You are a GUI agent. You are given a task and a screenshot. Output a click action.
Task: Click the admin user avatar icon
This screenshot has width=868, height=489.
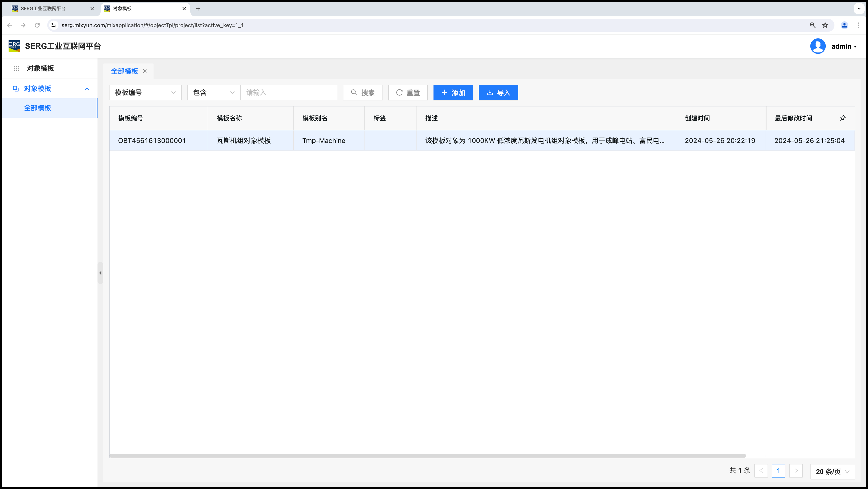818,46
